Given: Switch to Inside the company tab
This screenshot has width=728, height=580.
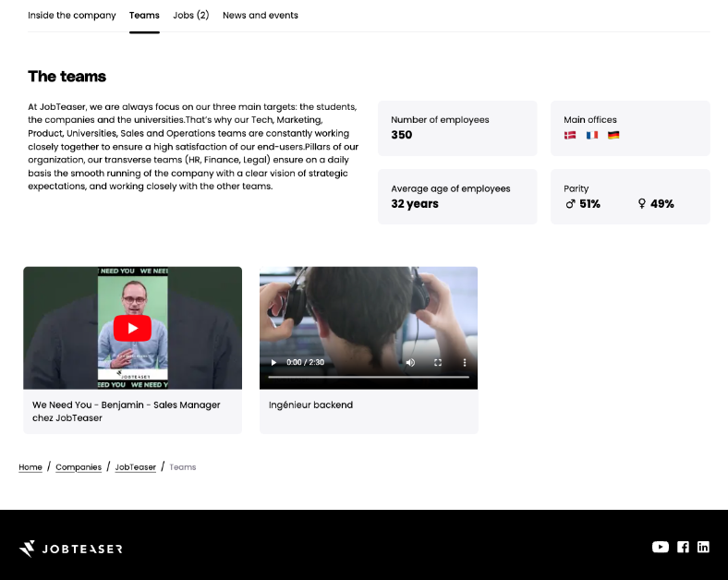Looking at the screenshot, I should coord(72,16).
